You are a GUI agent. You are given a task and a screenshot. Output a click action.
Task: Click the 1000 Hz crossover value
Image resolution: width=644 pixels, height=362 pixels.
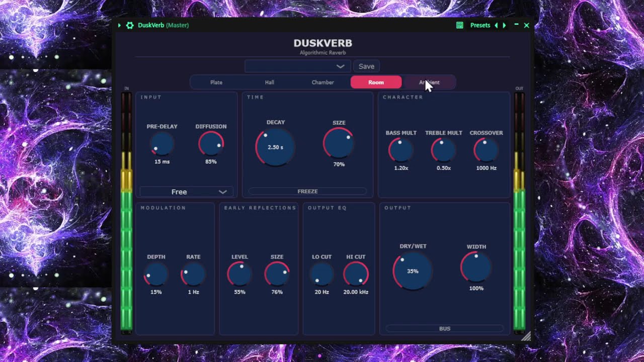point(486,168)
